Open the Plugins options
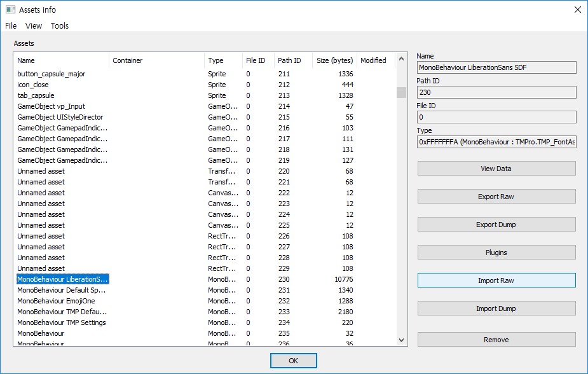588x374 pixels. coord(496,253)
